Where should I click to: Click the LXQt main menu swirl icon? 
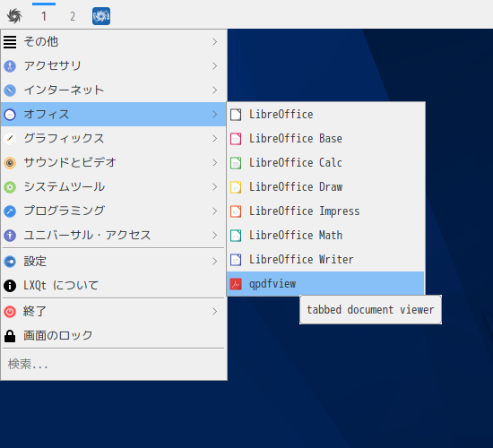pos(14,16)
